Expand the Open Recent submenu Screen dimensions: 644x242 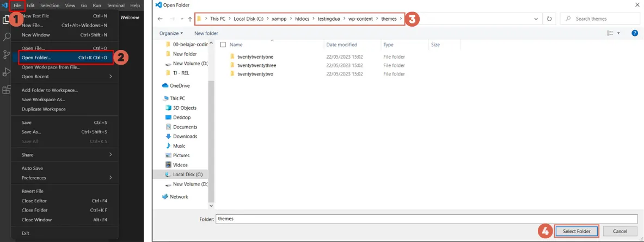[111, 77]
